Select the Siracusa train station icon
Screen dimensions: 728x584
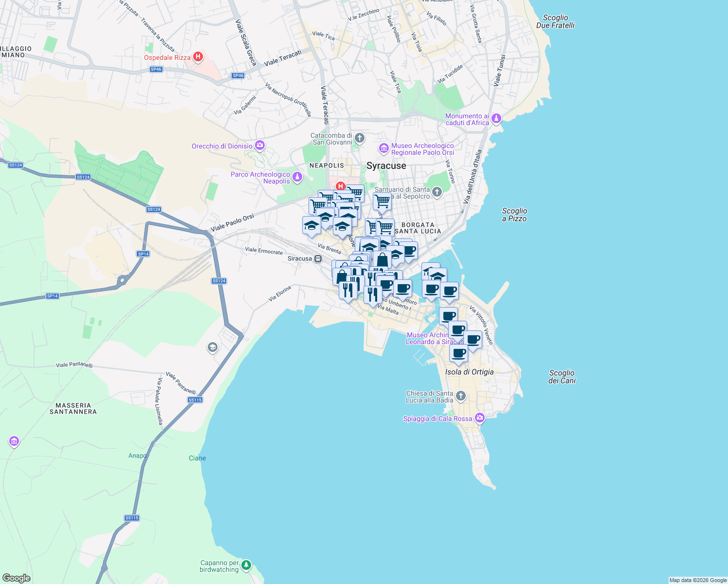(x=318, y=258)
